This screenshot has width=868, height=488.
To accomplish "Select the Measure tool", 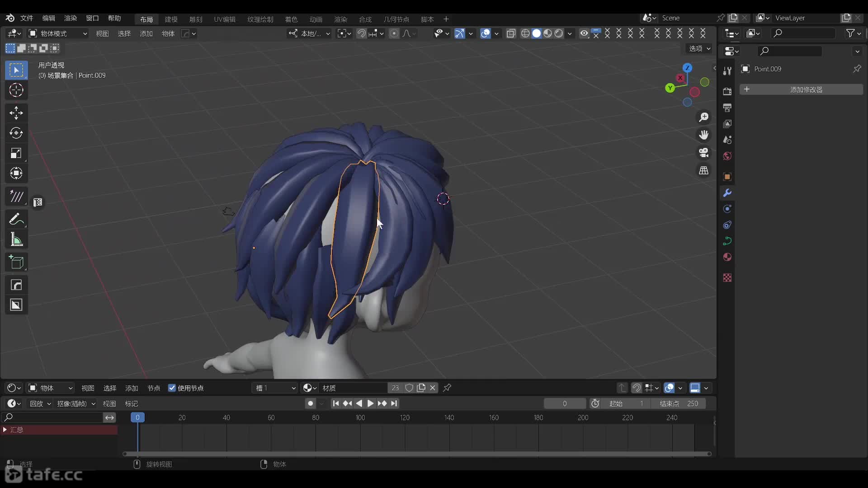I will 16,240.
